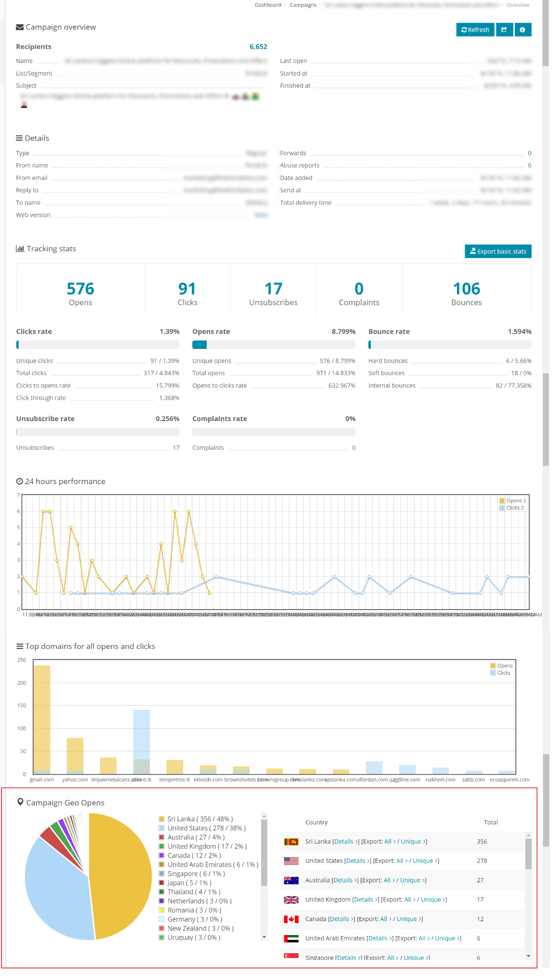This screenshot has height=980, width=556.
Task: Open the Web version View link
Action: pos(261,215)
